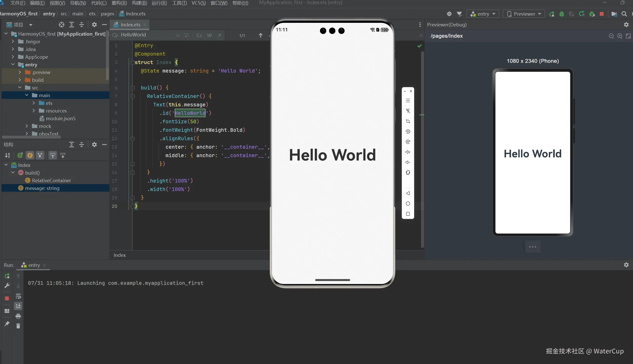The image size is (633, 364).
Task: Click the three-dots button below phone preview
Action: click(x=532, y=247)
